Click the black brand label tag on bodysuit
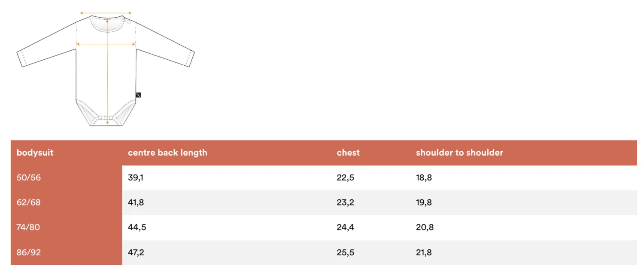The height and width of the screenshot is (279, 644). 138,95
